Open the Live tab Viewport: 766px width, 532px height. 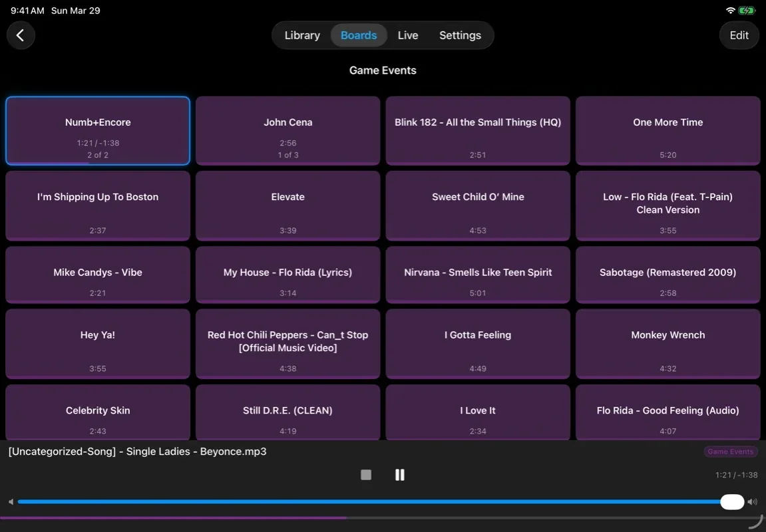tap(408, 35)
